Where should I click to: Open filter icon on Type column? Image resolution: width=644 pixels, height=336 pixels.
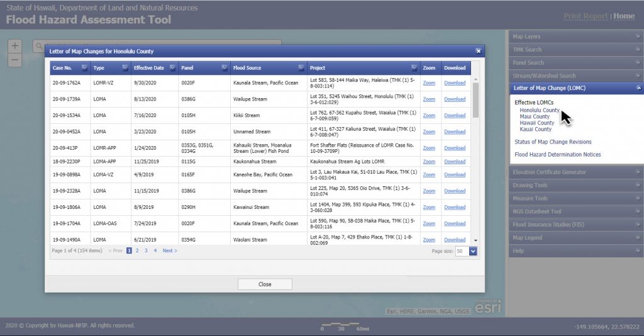[125, 68]
